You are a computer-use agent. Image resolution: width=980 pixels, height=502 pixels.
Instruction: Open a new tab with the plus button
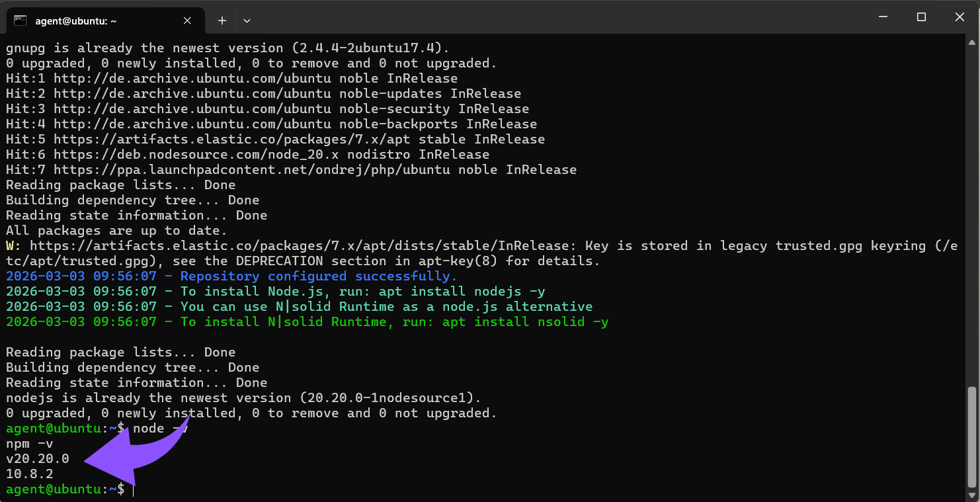tap(222, 21)
